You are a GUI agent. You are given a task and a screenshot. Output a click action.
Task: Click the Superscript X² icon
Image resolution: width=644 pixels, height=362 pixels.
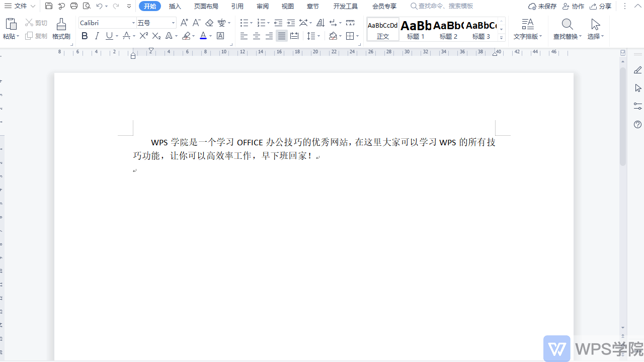pos(143,36)
